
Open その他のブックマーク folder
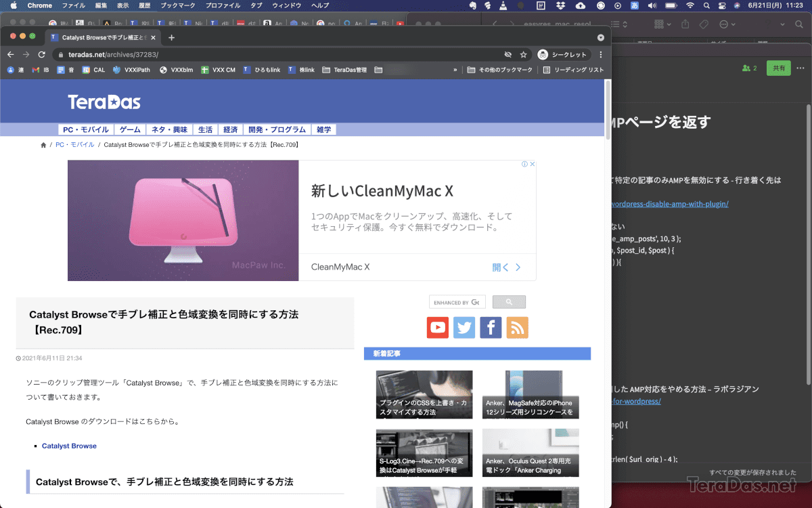500,70
